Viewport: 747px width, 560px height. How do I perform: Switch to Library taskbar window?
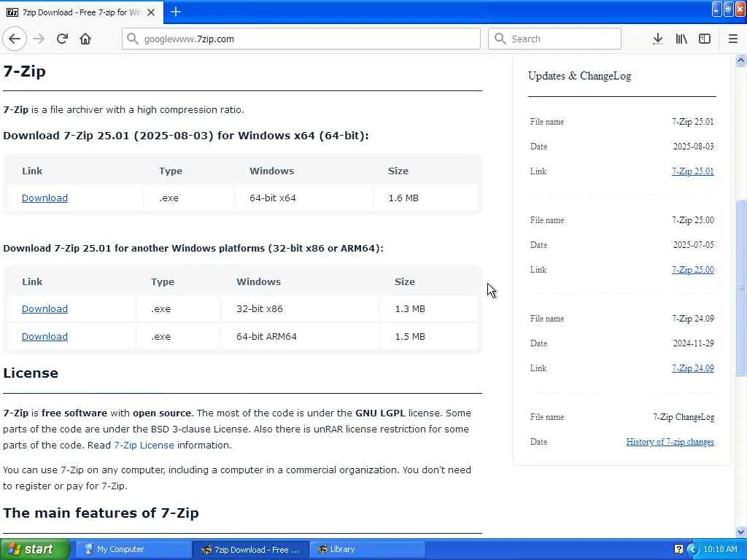tap(368, 550)
